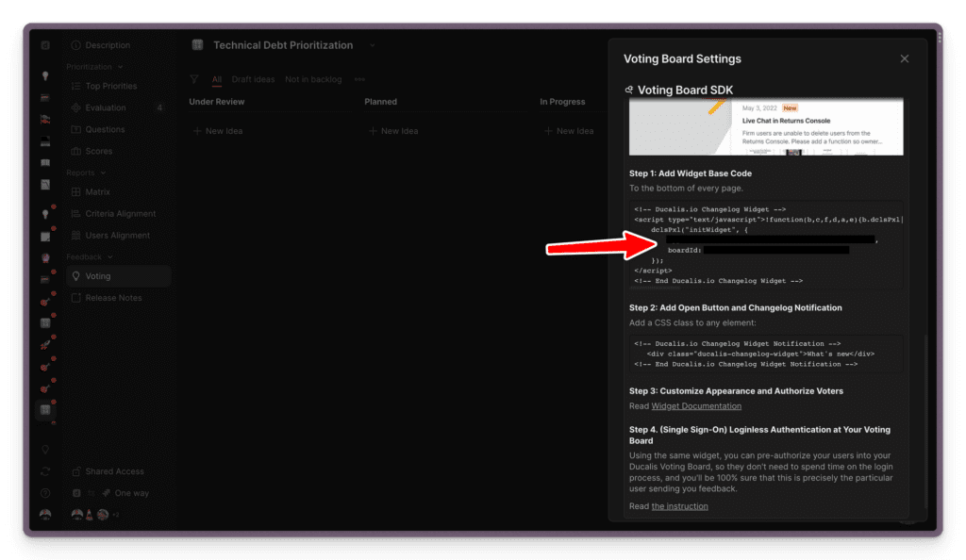
Task: Switch to the Not in backlog tab
Action: click(313, 79)
